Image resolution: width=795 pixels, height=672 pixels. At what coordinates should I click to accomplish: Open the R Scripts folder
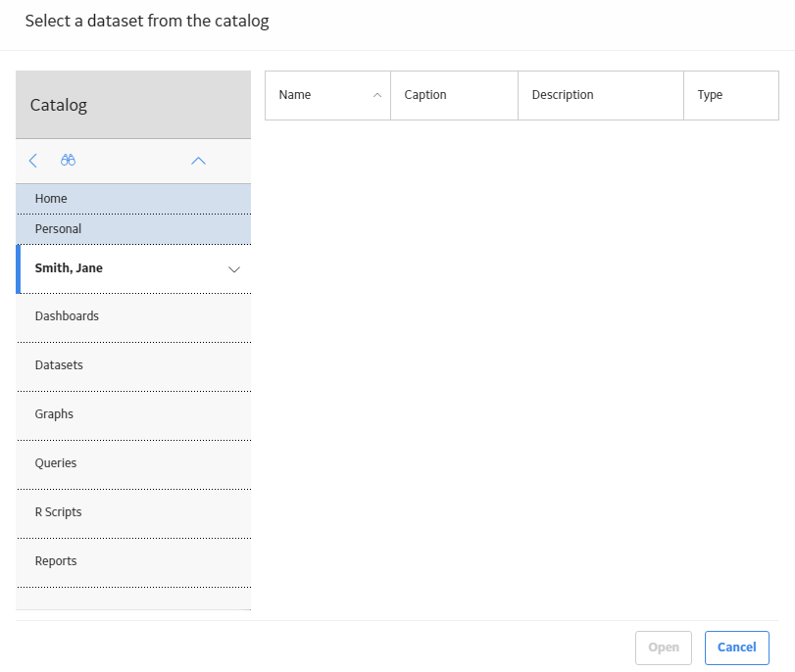pos(133,513)
